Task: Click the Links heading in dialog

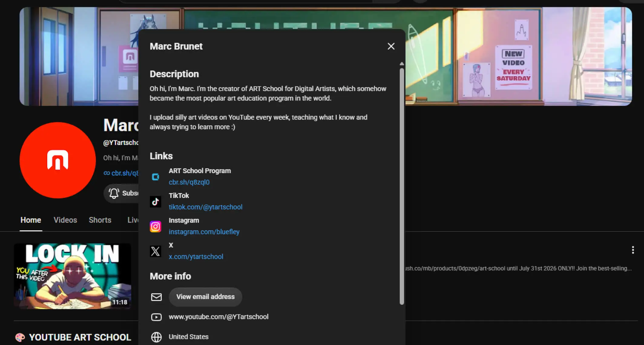Action: [161, 156]
